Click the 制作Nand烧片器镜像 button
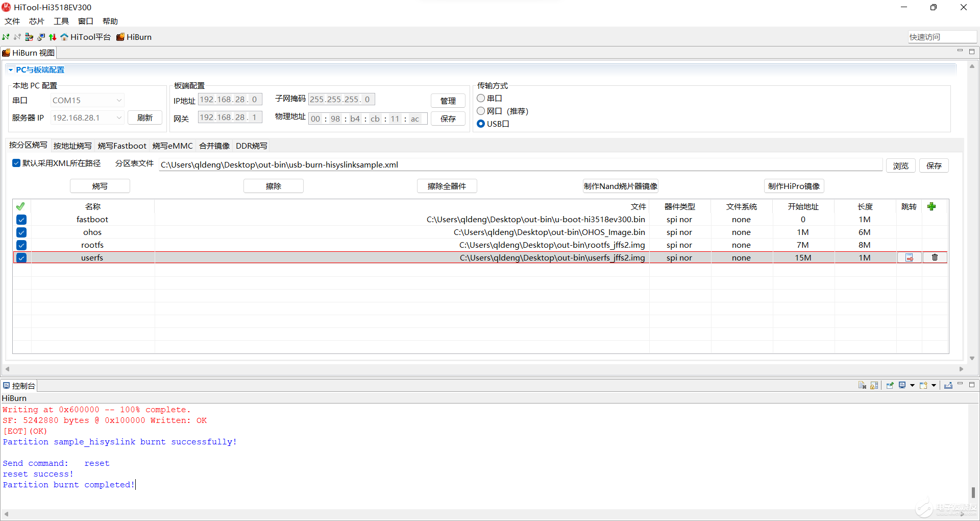 621,186
